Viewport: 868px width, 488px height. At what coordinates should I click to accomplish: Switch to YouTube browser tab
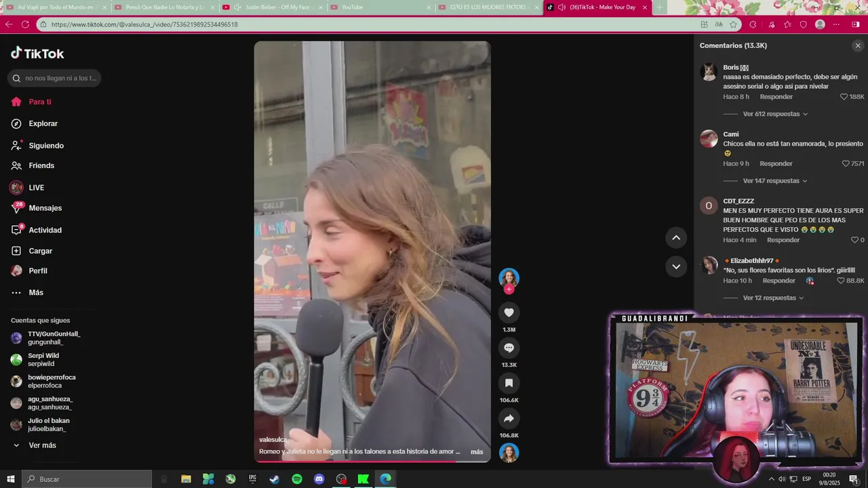coord(380,7)
